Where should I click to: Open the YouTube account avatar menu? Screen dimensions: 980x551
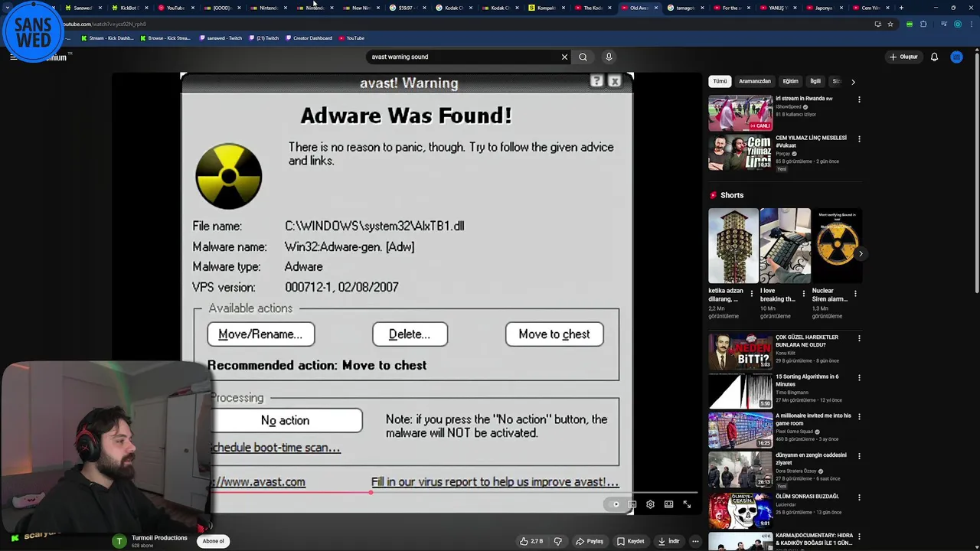pyautogui.click(x=956, y=57)
